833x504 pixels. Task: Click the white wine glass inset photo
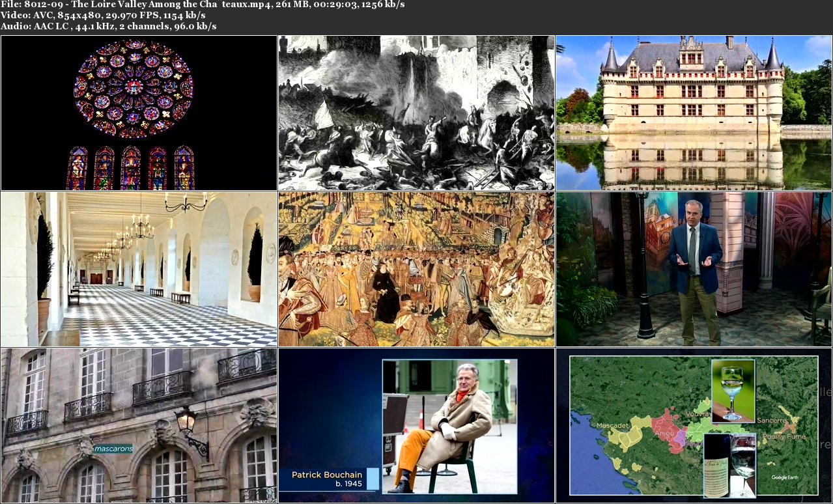coord(733,391)
